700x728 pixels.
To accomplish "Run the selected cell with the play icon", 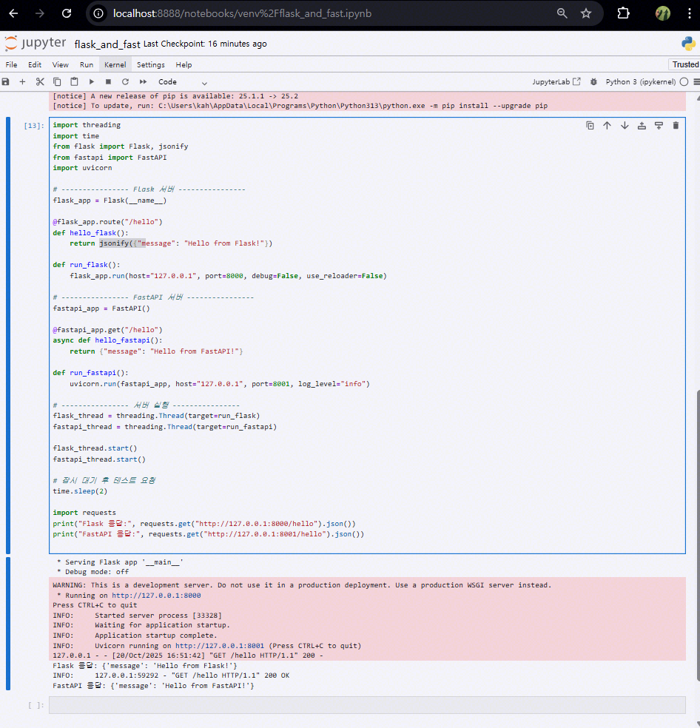I will point(92,81).
